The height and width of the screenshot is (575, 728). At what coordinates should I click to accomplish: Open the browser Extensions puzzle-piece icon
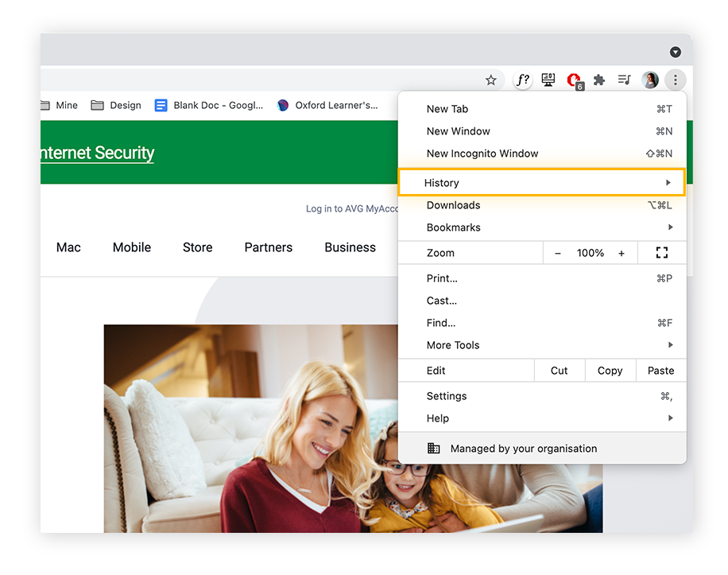(598, 80)
